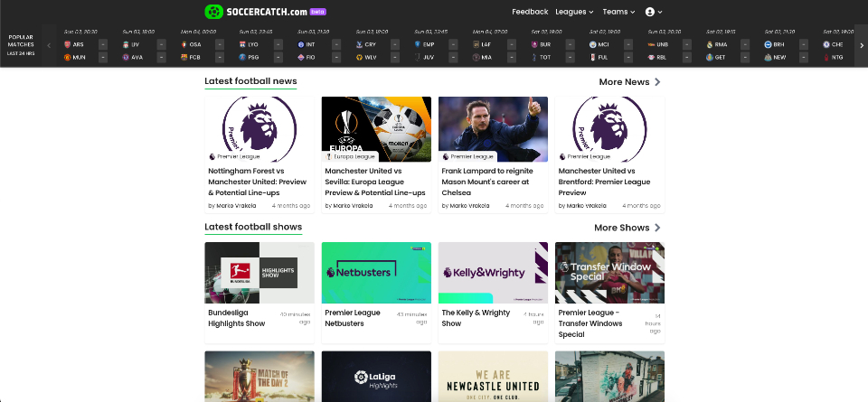The height and width of the screenshot is (402, 868).
Task: Click the Inter Miami crest next to MIA
Action: [x=476, y=57]
